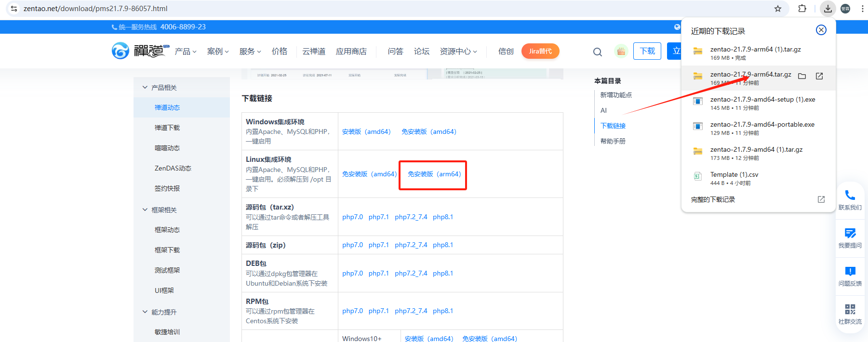This screenshot has width=868, height=342.
Task: Open the 问答 menu item
Action: click(x=396, y=52)
